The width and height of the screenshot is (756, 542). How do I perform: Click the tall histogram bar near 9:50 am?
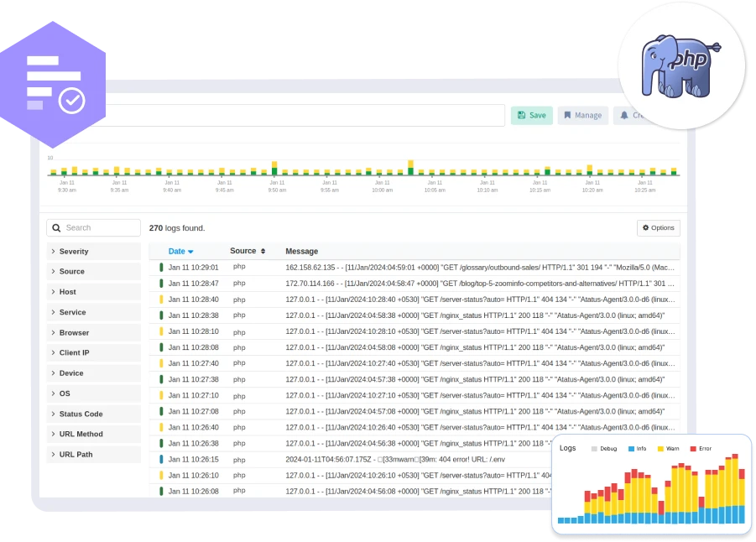[x=274, y=169]
